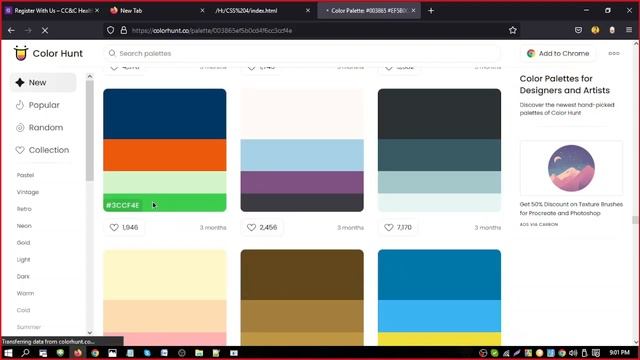Click the sidebar scrollbar up arrow
Viewport: 640px width, 360px height.
pos(90,76)
